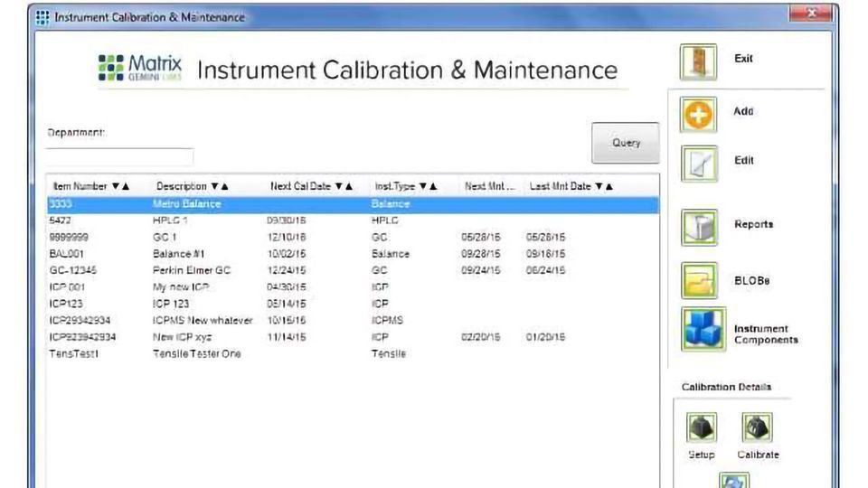Click the Calibrate weight icon
This screenshot has width=868, height=488.
(757, 427)
